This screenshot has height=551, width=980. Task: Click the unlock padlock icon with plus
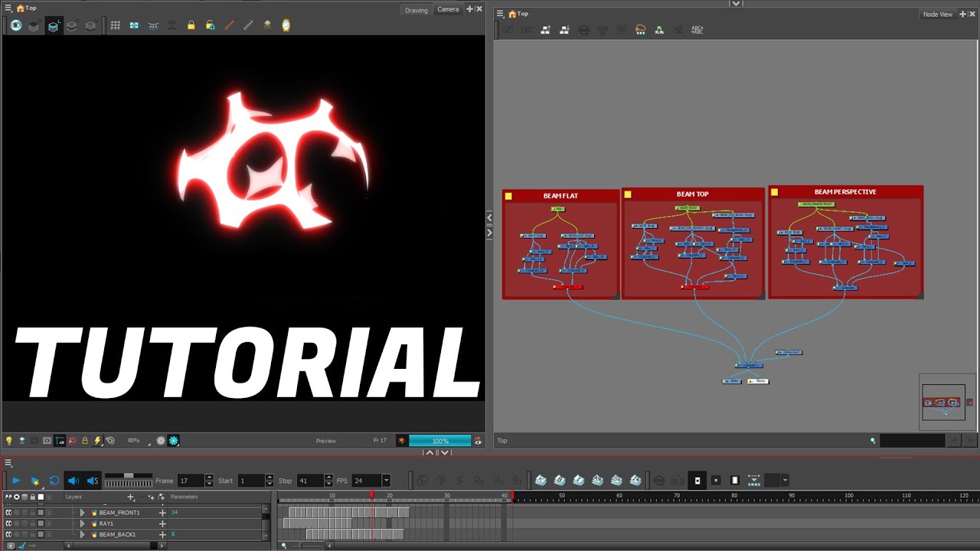coord(210,26)
